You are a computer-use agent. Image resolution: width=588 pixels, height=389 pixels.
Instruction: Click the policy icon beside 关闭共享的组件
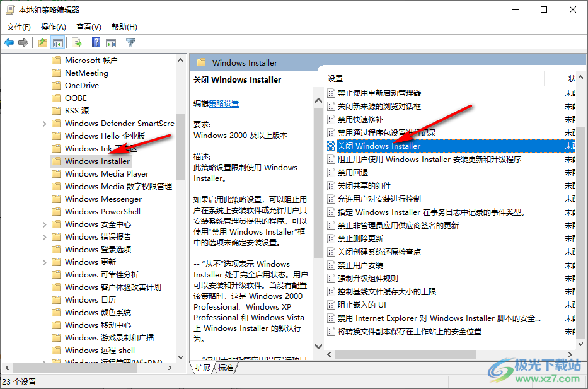click(x=331, y=186)
